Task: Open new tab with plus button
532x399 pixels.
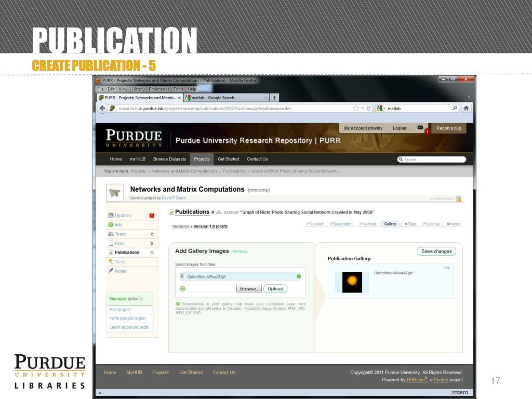Action: click(x=274, y=98)
